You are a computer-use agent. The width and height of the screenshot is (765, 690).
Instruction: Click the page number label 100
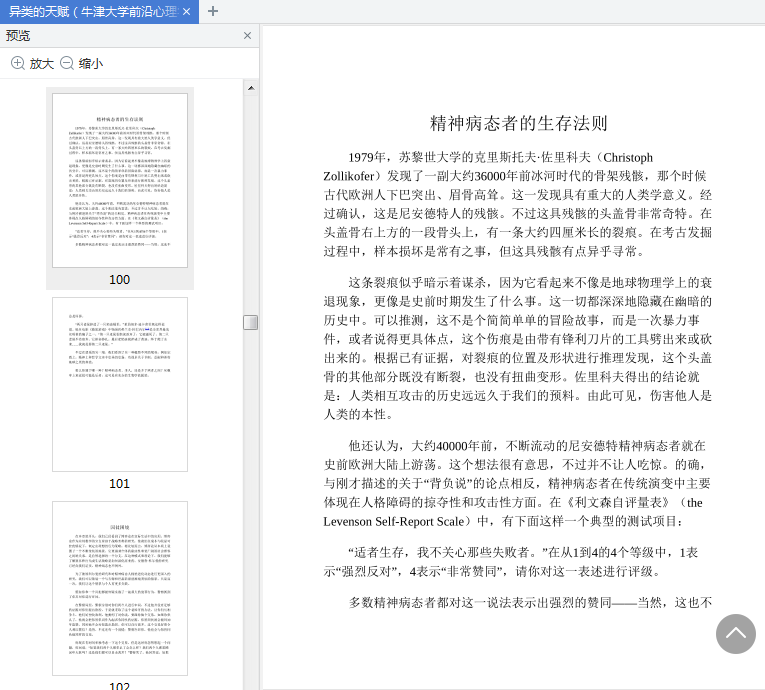[x=120, y=280]
